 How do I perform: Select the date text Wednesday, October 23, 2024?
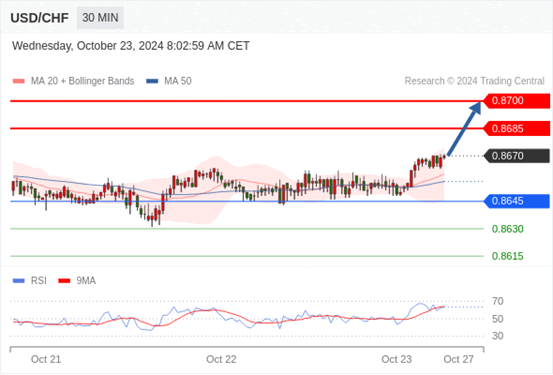tap(88, 46)
